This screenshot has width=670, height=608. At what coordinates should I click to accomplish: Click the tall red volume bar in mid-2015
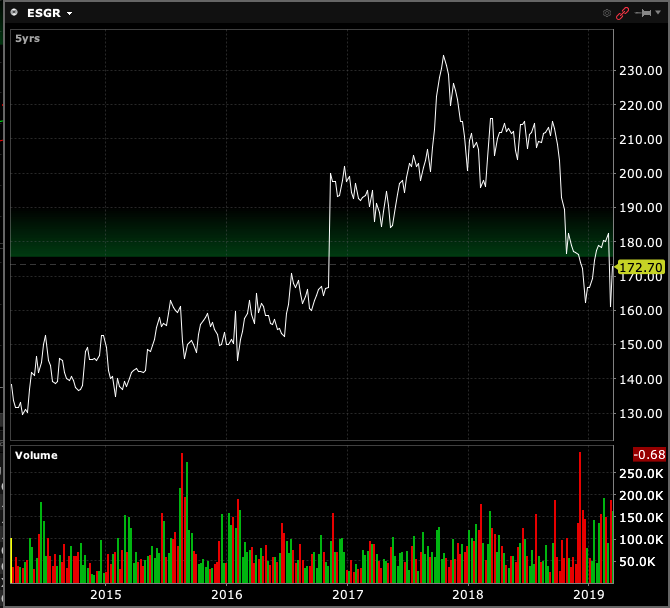tap(182, 518)
